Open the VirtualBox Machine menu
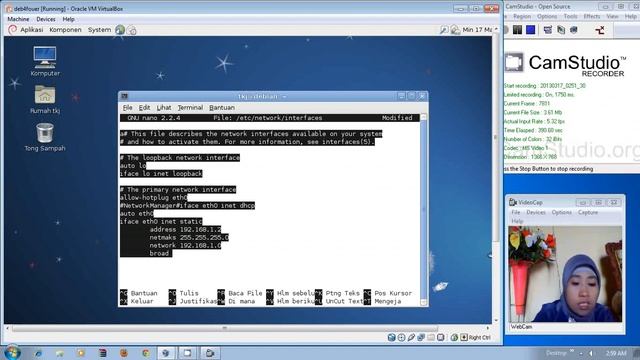Screen dimensions: 640x360 pos(18,19)
